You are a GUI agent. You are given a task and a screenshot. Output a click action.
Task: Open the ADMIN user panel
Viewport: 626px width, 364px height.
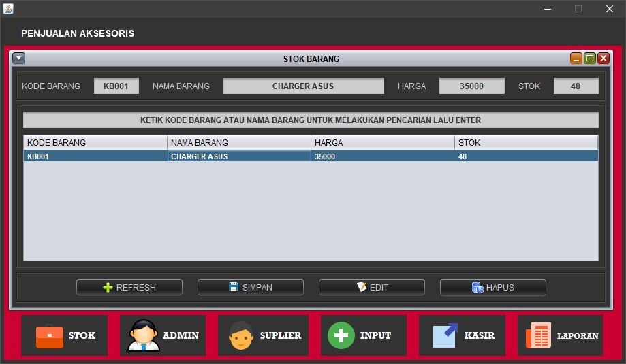[x=163, y=335]
